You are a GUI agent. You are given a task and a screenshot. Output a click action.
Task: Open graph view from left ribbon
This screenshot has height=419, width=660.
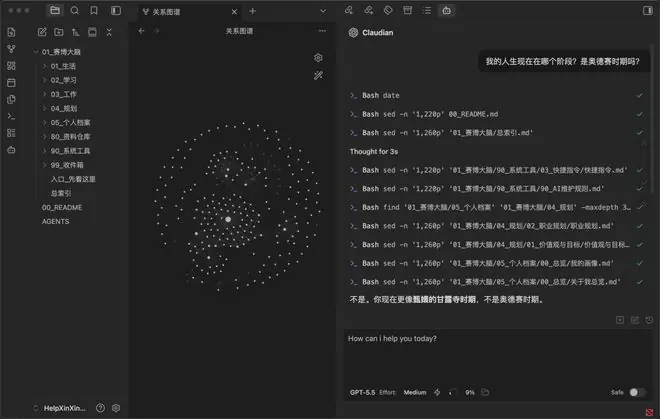[11, 49]
